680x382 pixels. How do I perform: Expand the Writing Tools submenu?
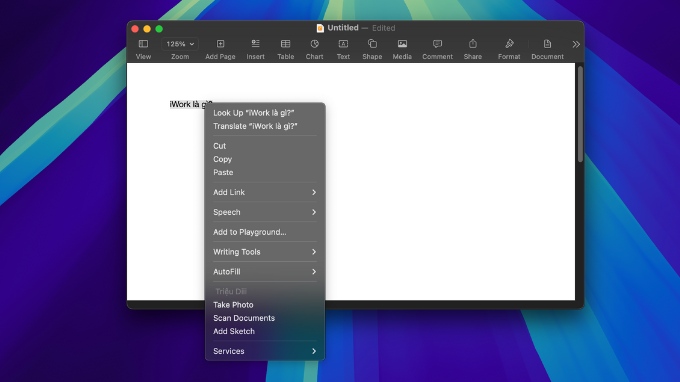pyautogui.click(x=265, y=252)
